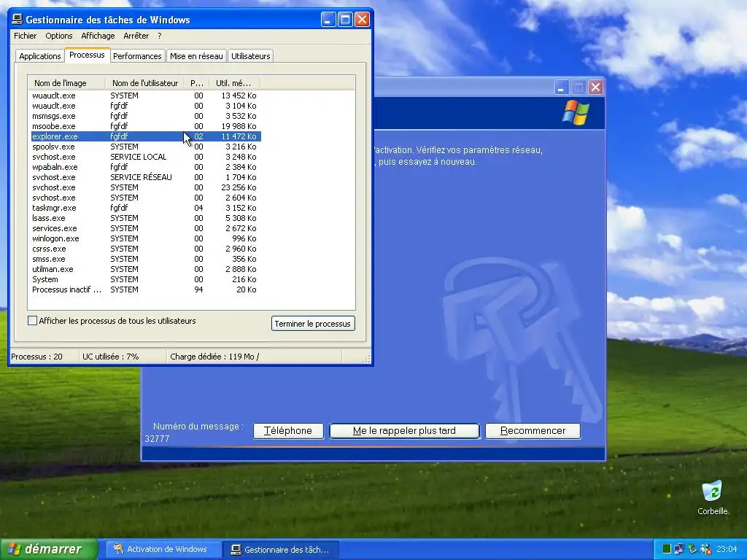Open the Arrêter menu
Image resolution: width=747 pixels, height=560 pixels.
coord(136,36)
